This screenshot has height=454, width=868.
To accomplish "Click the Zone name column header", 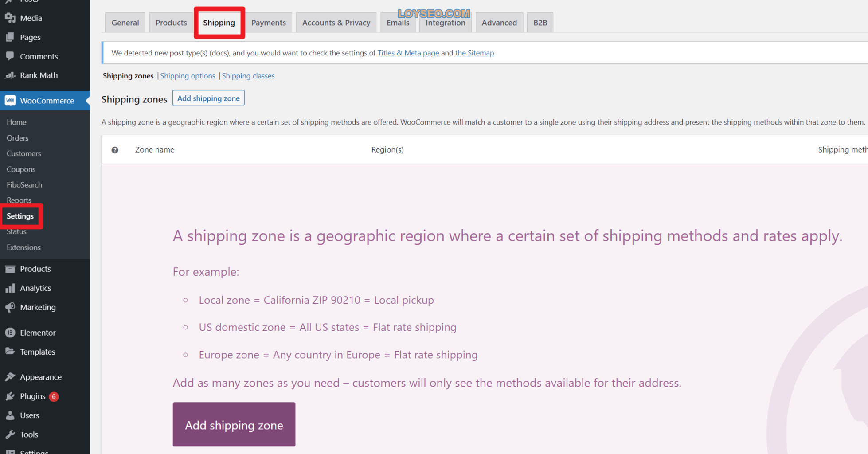I will (155, 149).
